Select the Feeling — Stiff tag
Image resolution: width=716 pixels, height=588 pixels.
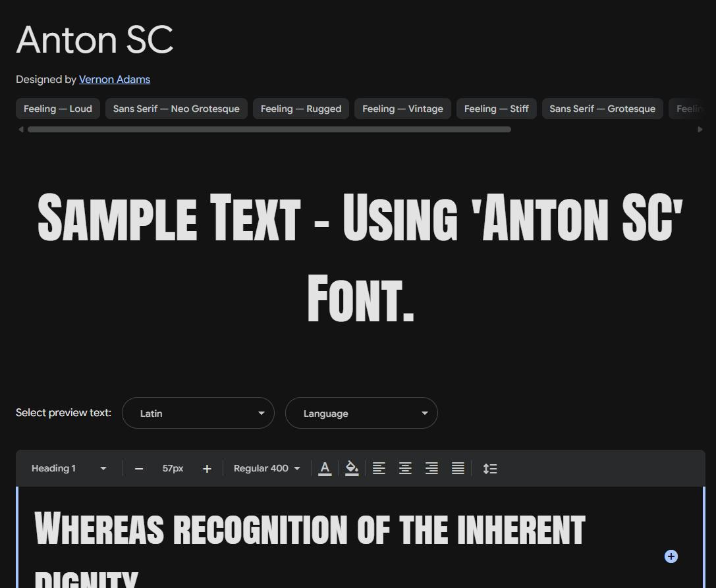(x=497, y=109)
